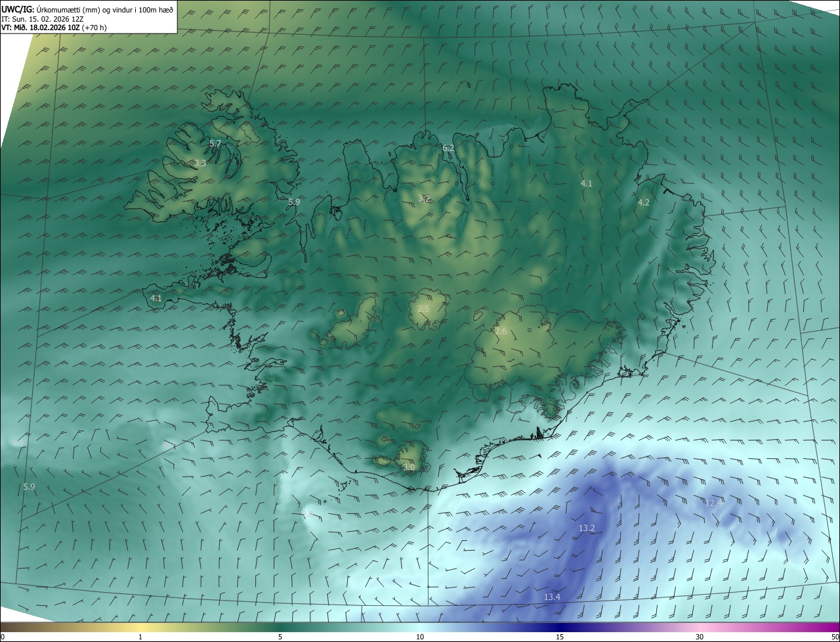This screenshot has width=840, height=642.
Task: Click the 6.2 value label
Action: [x=448, y=148]
